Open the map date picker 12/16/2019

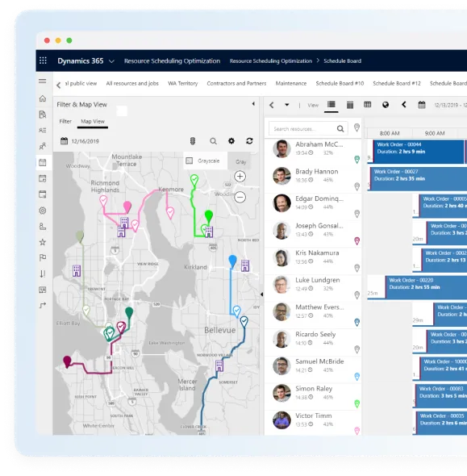[x=80, y=141]
